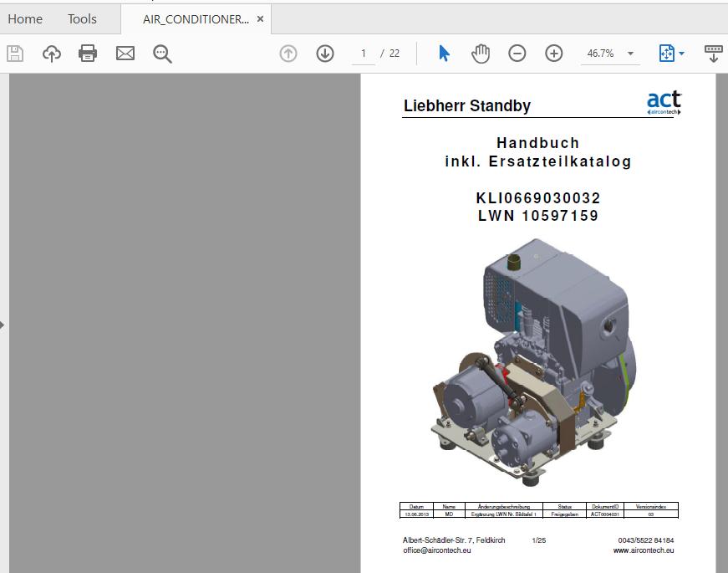Zoom in with plus icon
728x573 pixels.
(553, 54)
